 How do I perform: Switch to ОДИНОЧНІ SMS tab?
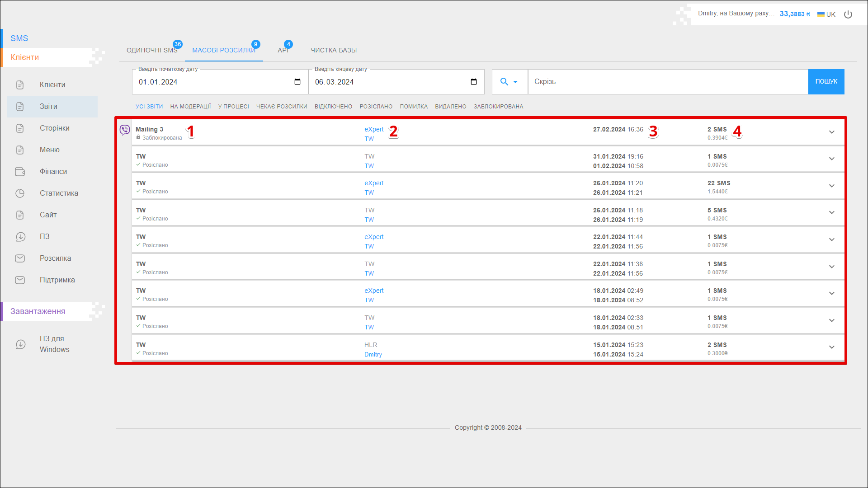(x=152, y=50)
